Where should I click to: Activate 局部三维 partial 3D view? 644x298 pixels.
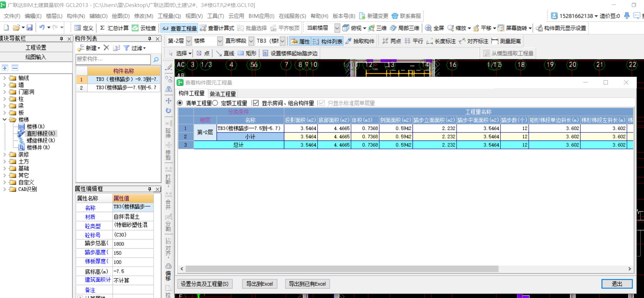click(405, 28)
